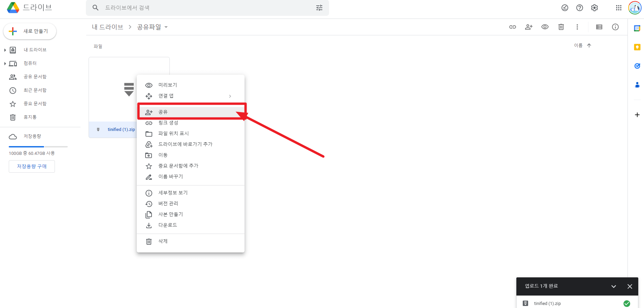Collapse the upload complete notification
Viewport: 644px width, 308px height.
pyautogui.click(x=614, y=286)
